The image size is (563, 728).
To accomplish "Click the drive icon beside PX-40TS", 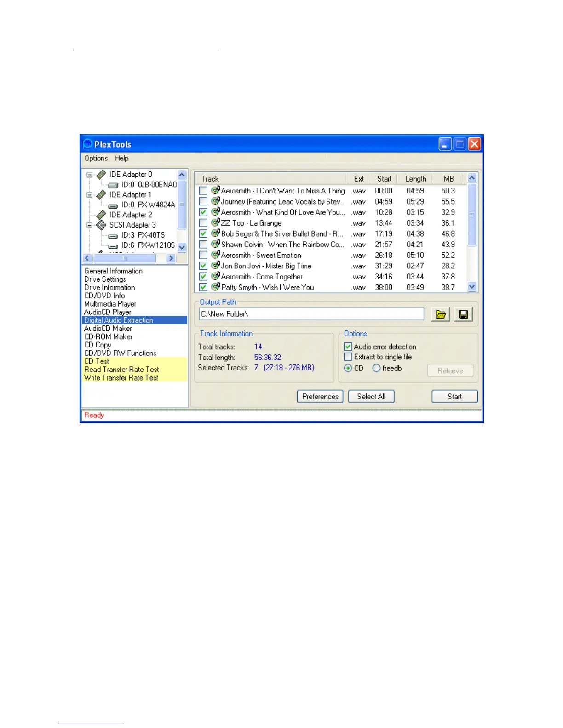I will tap(113, 236).
